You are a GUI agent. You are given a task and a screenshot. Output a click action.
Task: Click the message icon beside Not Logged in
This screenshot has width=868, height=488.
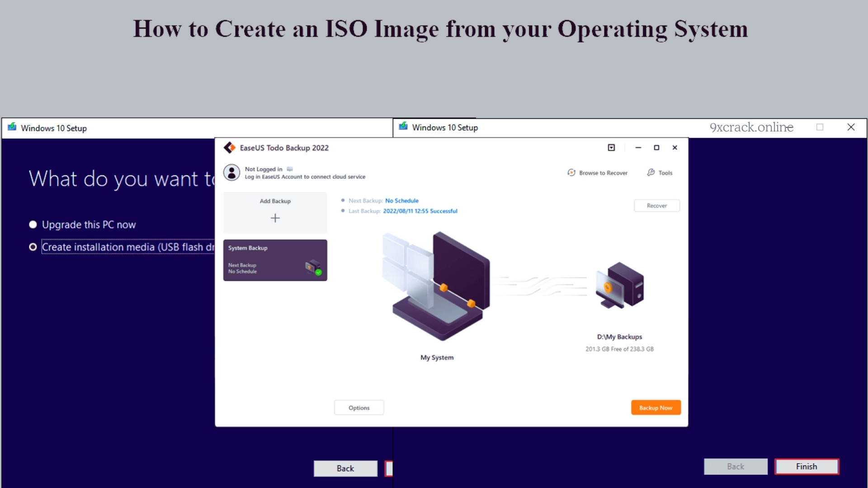click(x=290, y=169)
